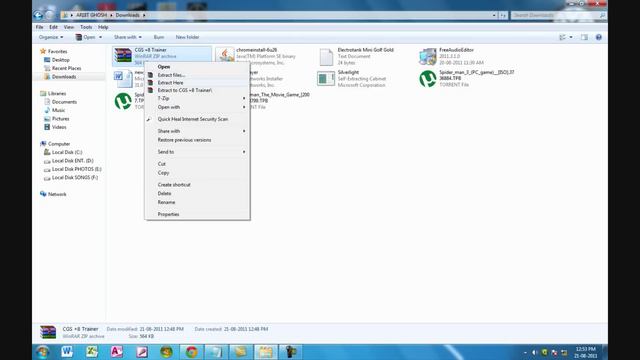Screen dimensions: 640x360
Task: Click the Quick Heal scan icon in context menu
Action: tap(149, 119)
